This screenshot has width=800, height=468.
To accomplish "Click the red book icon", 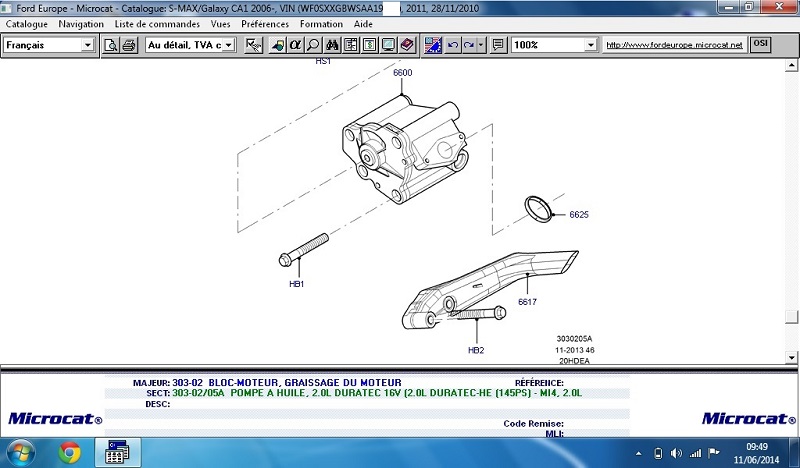I will [x=407, y=45].
